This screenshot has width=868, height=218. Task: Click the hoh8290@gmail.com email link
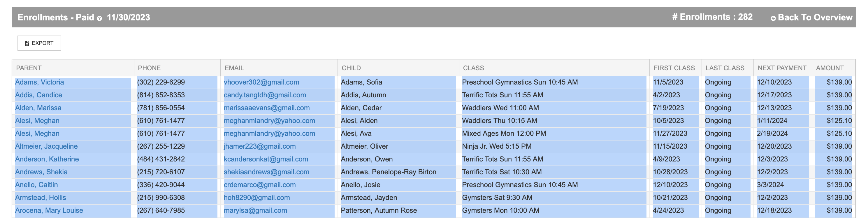257,197
